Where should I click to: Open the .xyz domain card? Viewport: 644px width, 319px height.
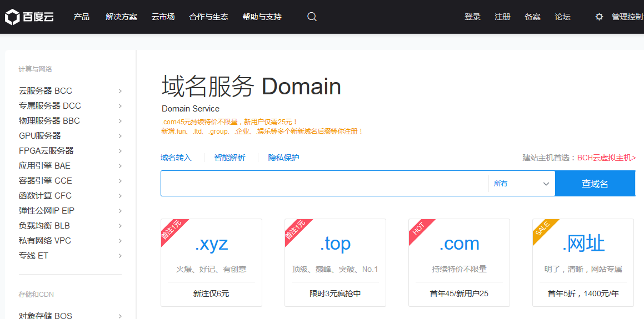(x=212, y=263)
